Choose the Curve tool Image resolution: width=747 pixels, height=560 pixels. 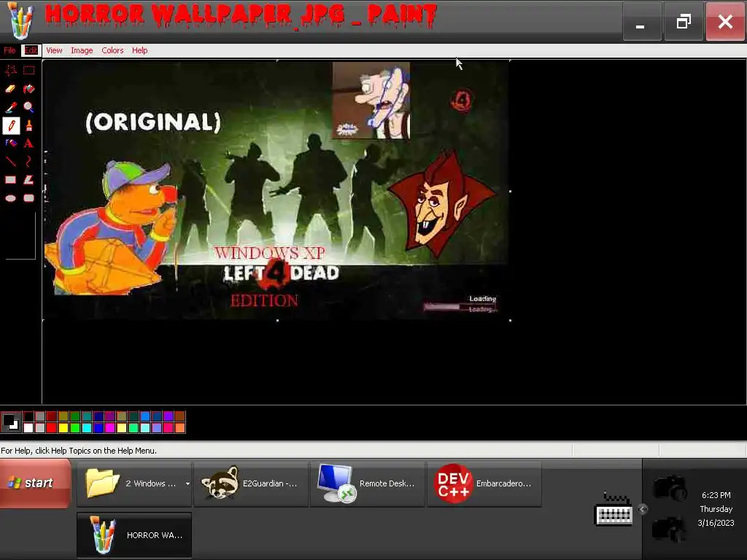click(x=29, y=161)
